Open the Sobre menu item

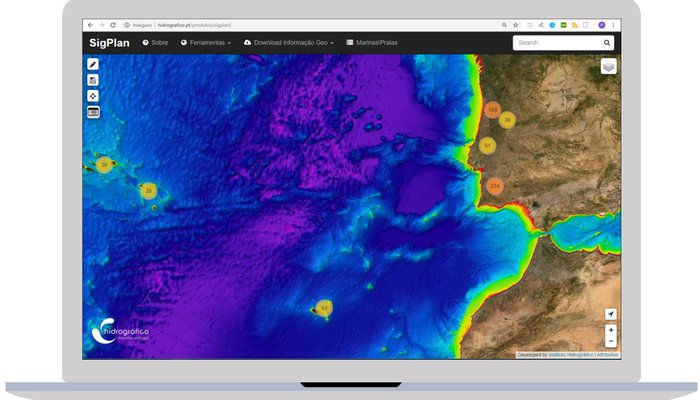[155, 43]
